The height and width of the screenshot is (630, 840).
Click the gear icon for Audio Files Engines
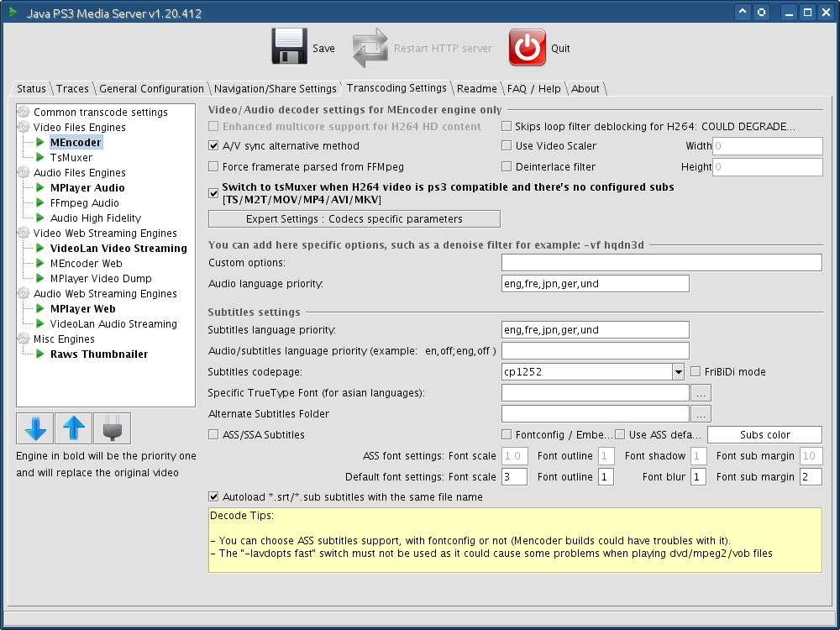pos(24,172)
